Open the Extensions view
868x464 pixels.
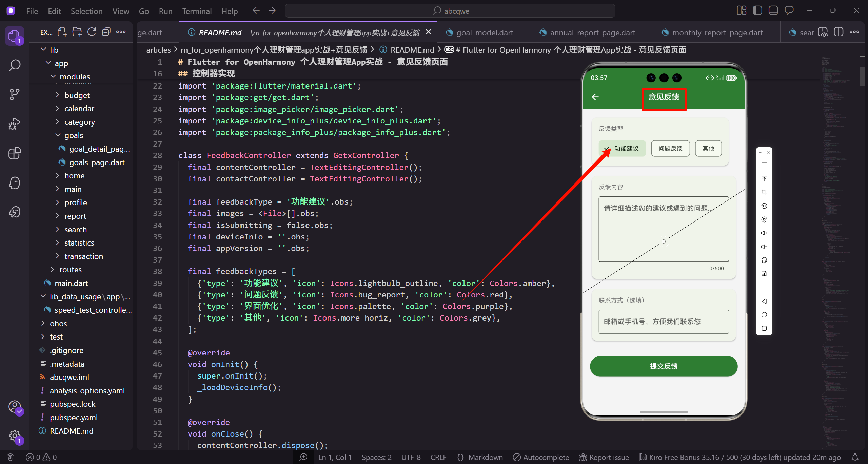point(14,153)
